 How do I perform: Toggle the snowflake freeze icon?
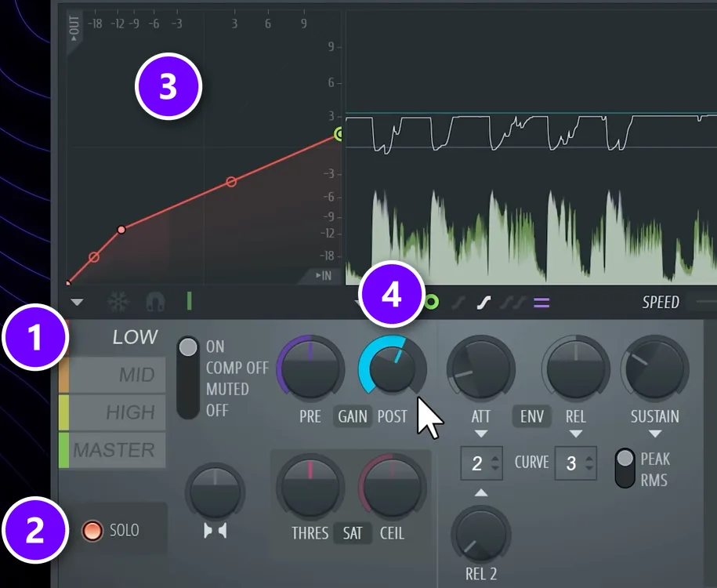[118, 302]
